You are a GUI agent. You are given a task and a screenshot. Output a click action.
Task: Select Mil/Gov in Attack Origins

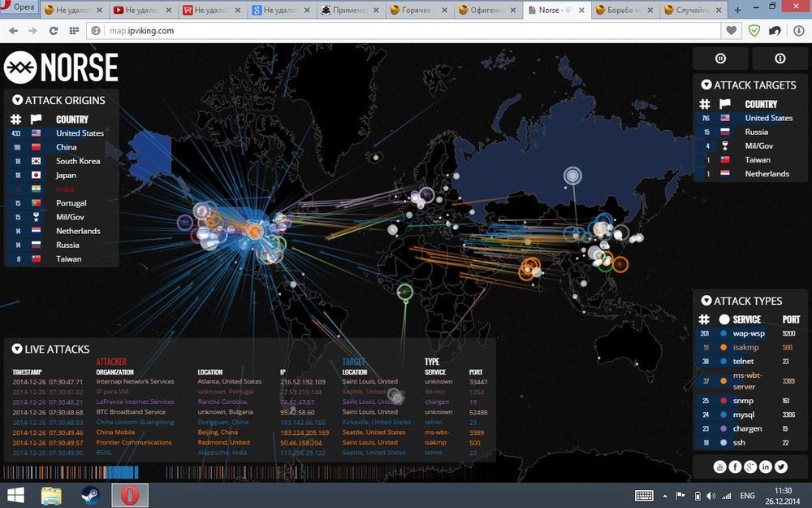pyautogui.click(x=63, y=217)
